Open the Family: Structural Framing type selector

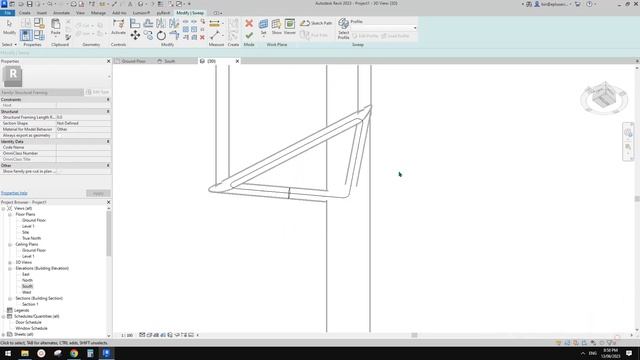click(x=42, y=92)
